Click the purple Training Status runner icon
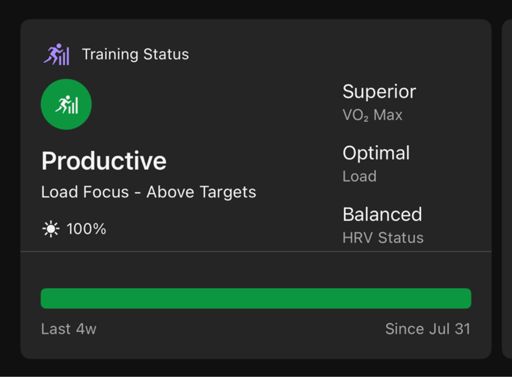 56,54
